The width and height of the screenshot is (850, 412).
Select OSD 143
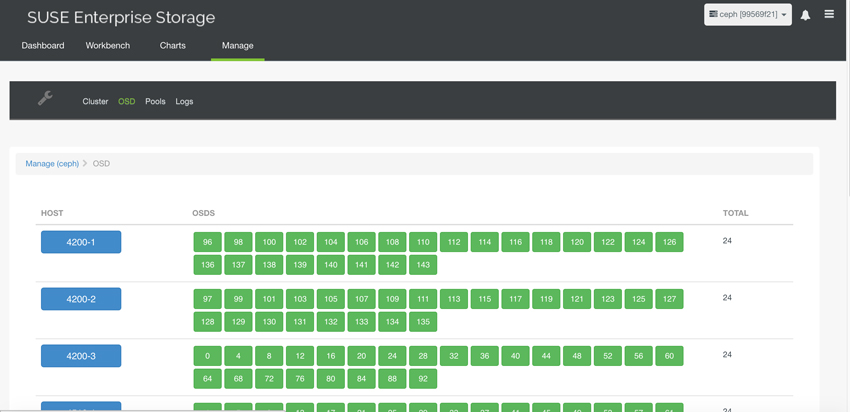pyautogui.click(x=423, y=265)
